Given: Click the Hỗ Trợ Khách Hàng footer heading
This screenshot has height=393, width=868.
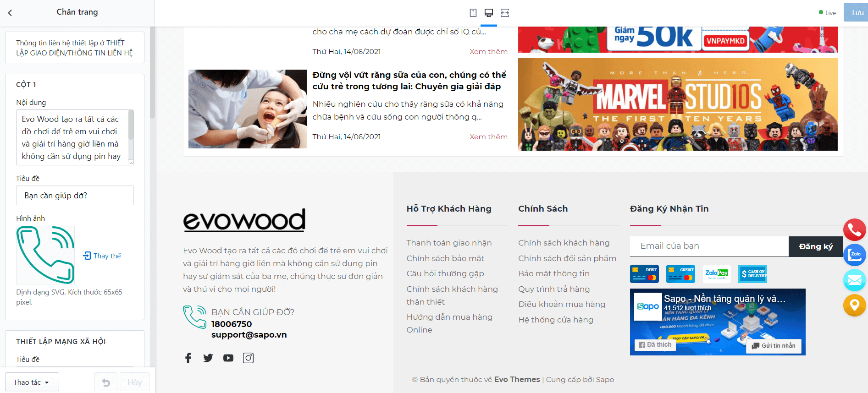Looking at the screenshot, I should click(449, 209).
